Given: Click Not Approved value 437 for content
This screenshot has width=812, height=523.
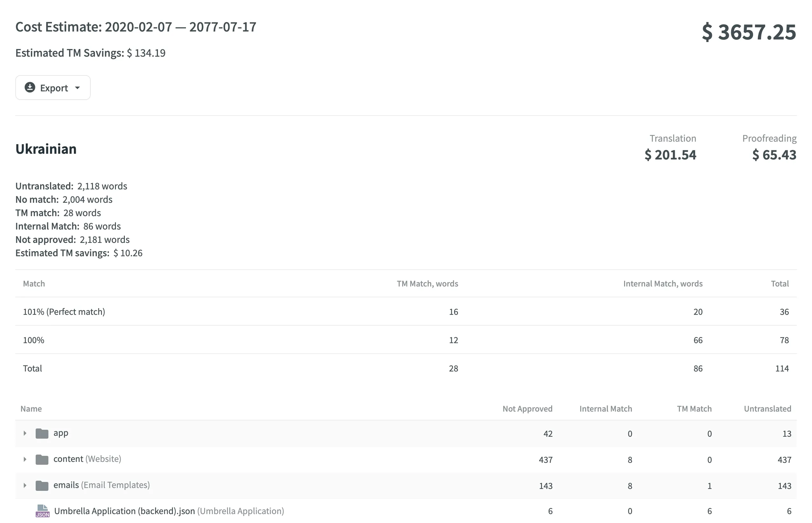Looking at the screenshot, I should 546,460.
